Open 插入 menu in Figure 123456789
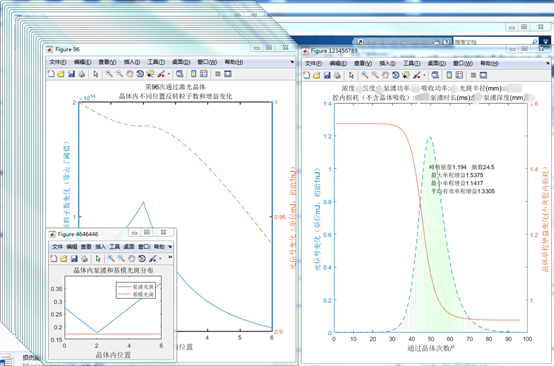 (x=388, y=64)
